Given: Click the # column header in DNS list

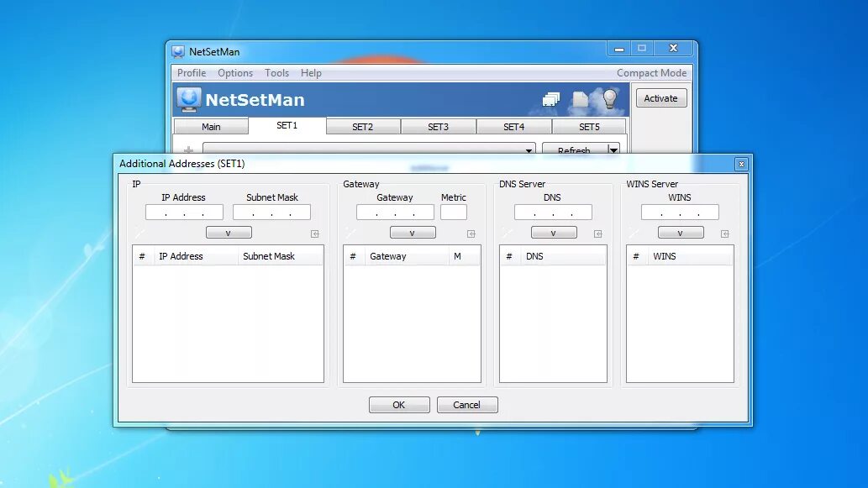Looking at the screenshot, I should (x=510, y=256).
